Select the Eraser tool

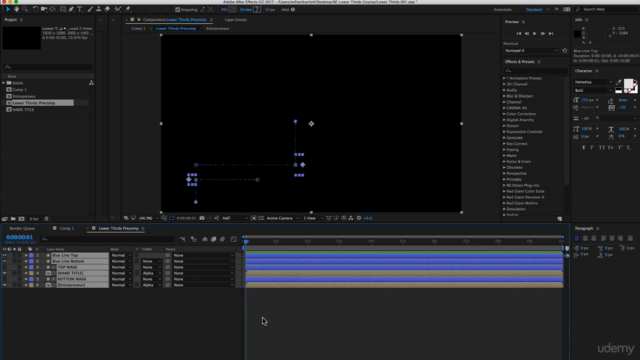tap(107, 9)
